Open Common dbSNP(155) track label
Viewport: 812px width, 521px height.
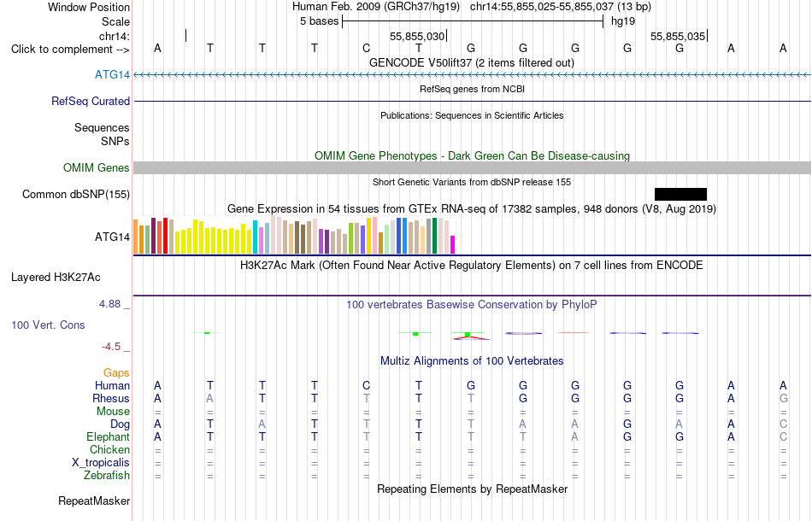(76, 195)
